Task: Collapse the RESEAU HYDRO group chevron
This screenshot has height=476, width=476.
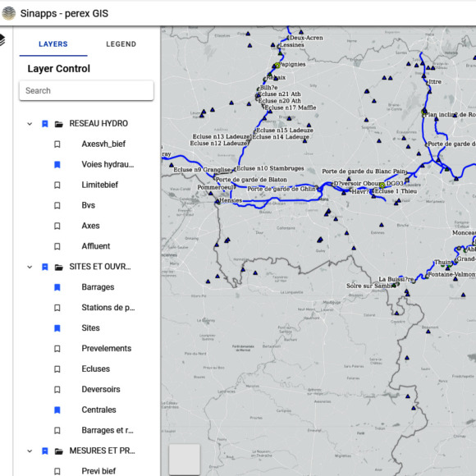Action: [x=30, y=124]
